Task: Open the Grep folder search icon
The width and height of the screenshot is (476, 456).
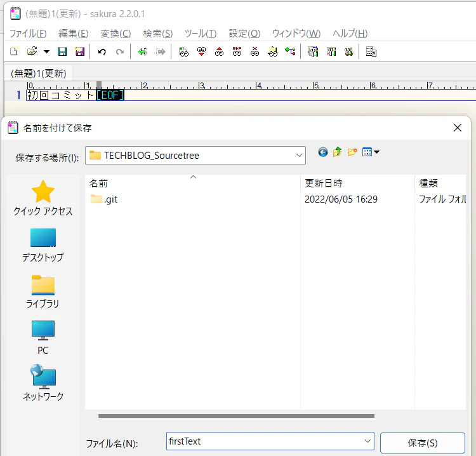Action: [x=273, y=51]
